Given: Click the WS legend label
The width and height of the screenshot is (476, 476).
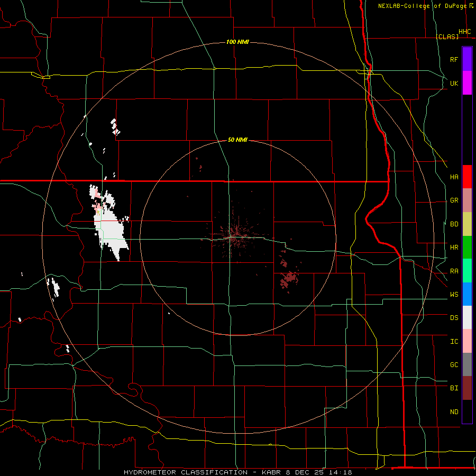Looking at the screenshot, I should pyautogui.click(x=454, y=295).
